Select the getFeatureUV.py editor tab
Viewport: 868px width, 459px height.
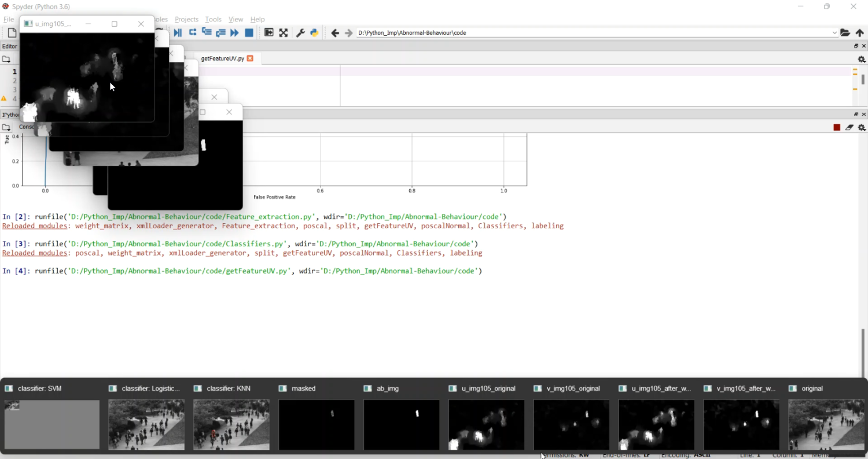tap(222, 58)
